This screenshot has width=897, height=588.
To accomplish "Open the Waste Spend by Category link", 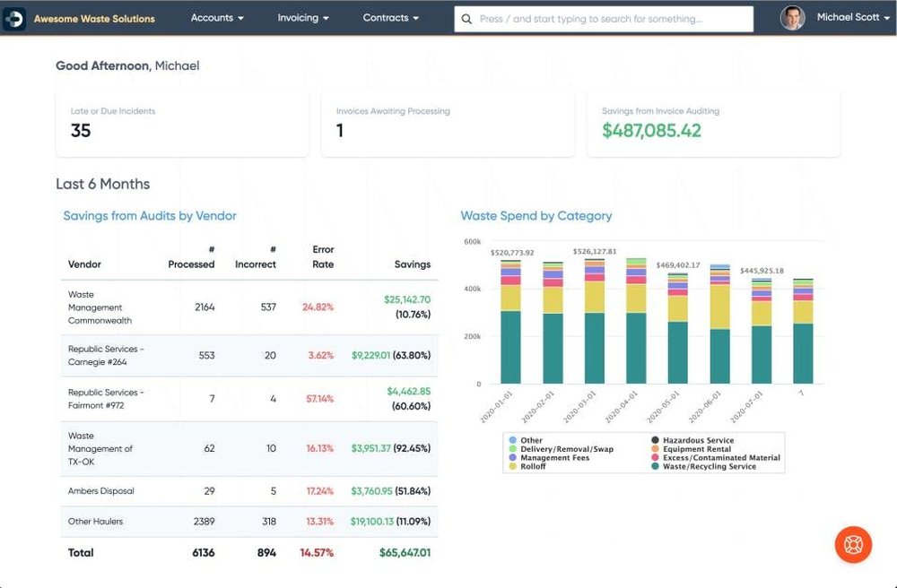I will tap(536, 216).
